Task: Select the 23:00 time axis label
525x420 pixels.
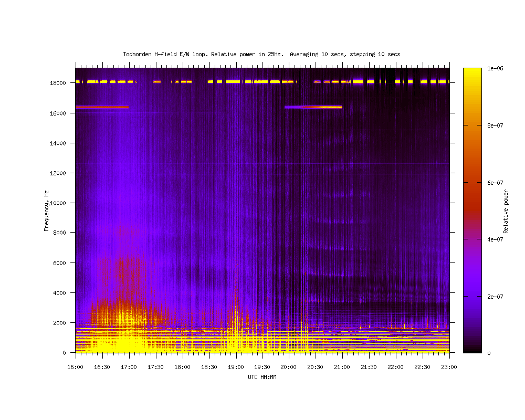Action: pyautogui.click(x=449, y=367)
